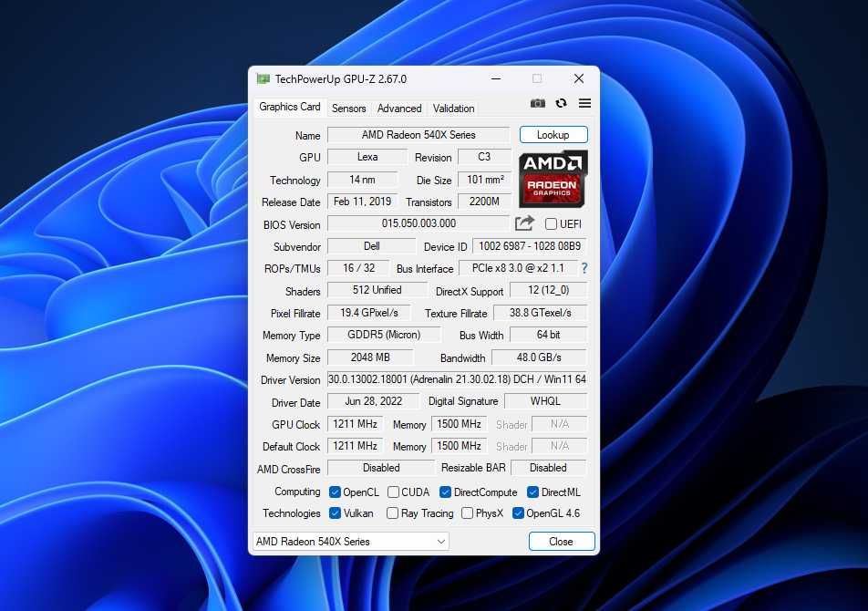Screen dimensions: 868x611
Task: Toggle the OpenCL checkbox
Action: tap(335, 492)
